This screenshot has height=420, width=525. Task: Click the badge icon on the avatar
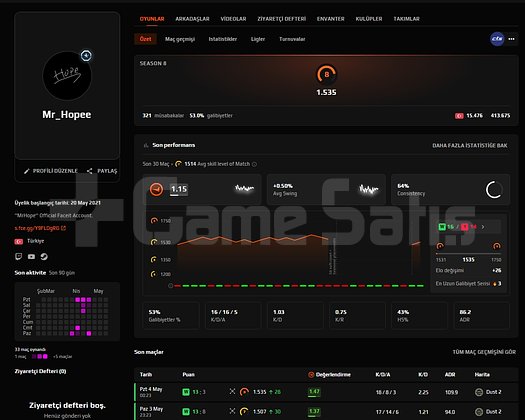click(86, 55)
